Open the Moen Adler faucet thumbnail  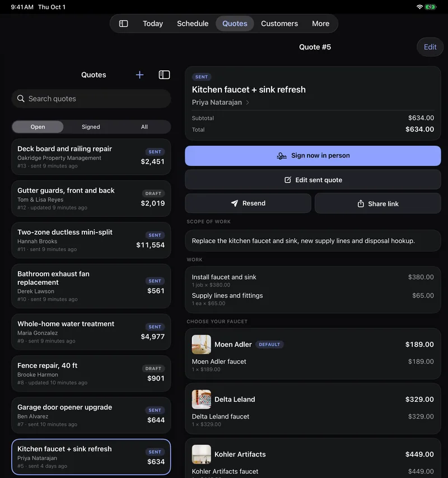click(201, 345)
